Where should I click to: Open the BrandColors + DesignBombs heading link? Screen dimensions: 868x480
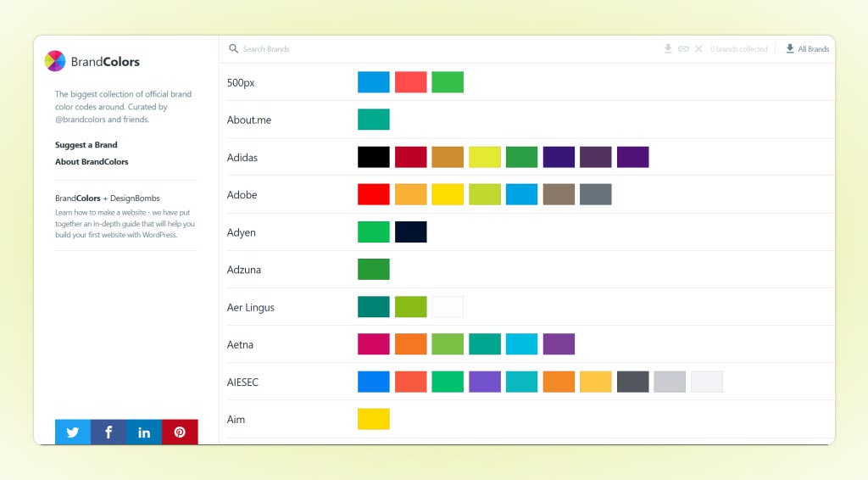108,198
